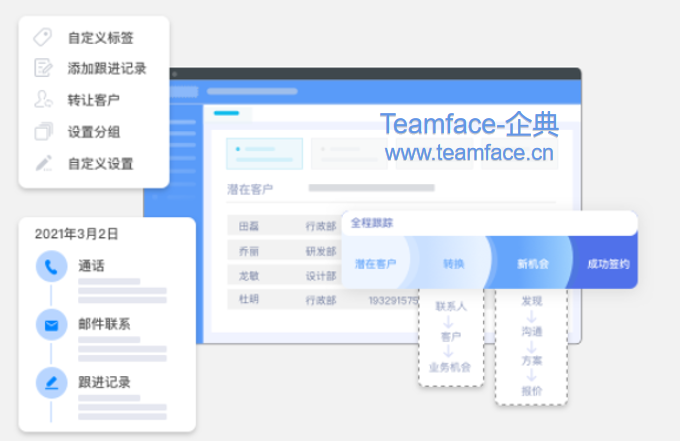The height and width of the screenshot is (441, 680).
Task: Click 行政部 in the 田磊 row
Action: pyautogui.click(x=321, y=226)
